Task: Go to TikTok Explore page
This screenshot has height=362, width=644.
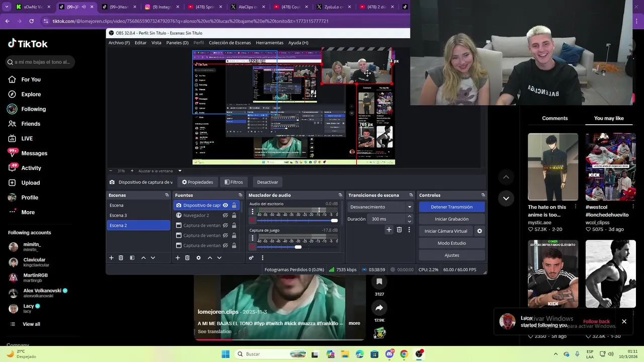Action: pyautogui.click(x=31, y=94)
